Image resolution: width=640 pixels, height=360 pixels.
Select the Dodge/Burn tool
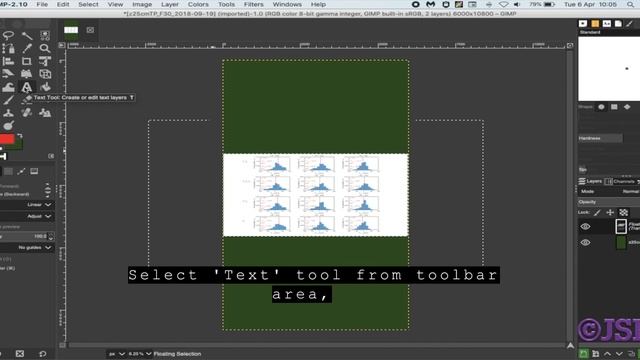coord(8,125)
